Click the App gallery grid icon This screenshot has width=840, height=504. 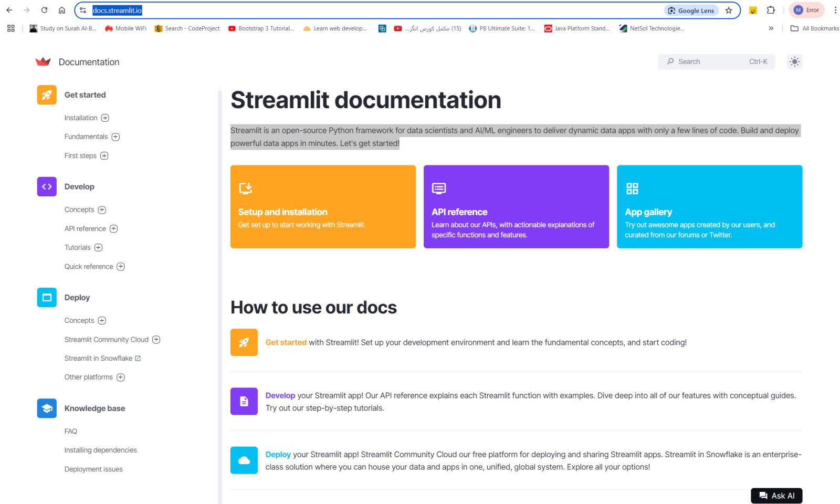click(632, 187)
